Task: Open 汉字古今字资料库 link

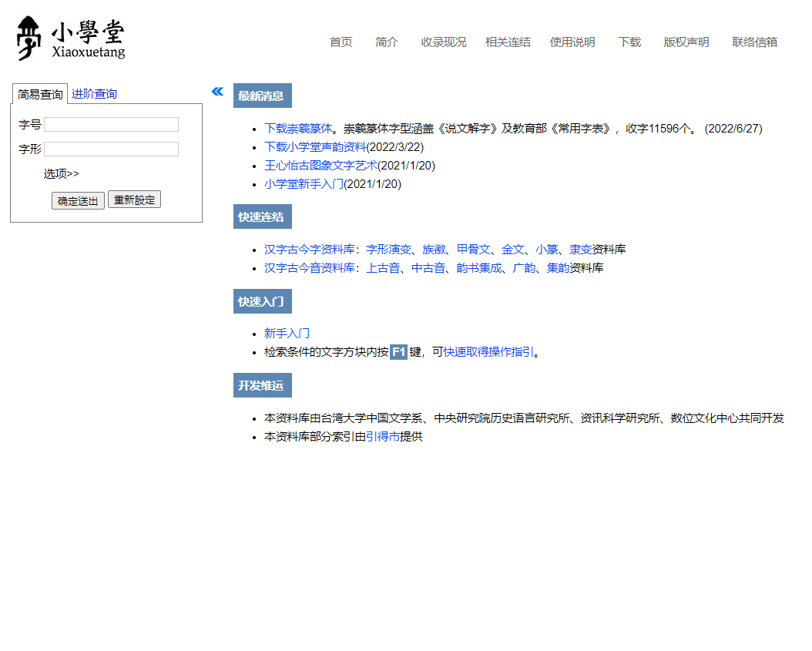Action: (309, 250)
